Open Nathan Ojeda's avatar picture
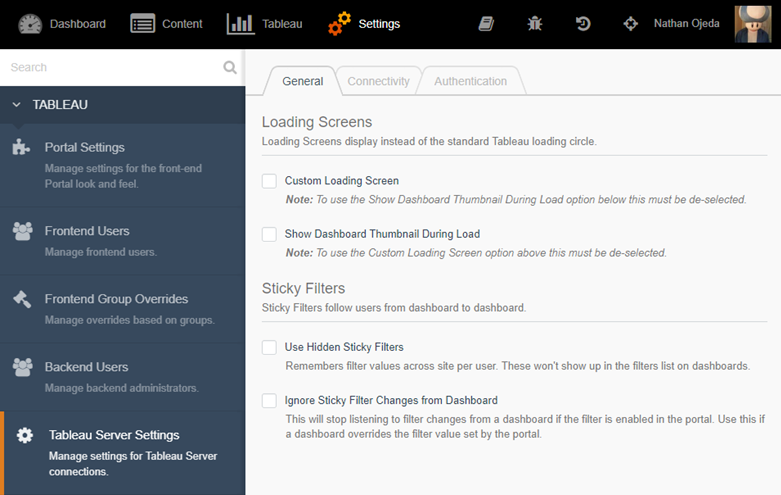Image resolution: width=781 pixels, height=495 pixels. tap(753, 24)
